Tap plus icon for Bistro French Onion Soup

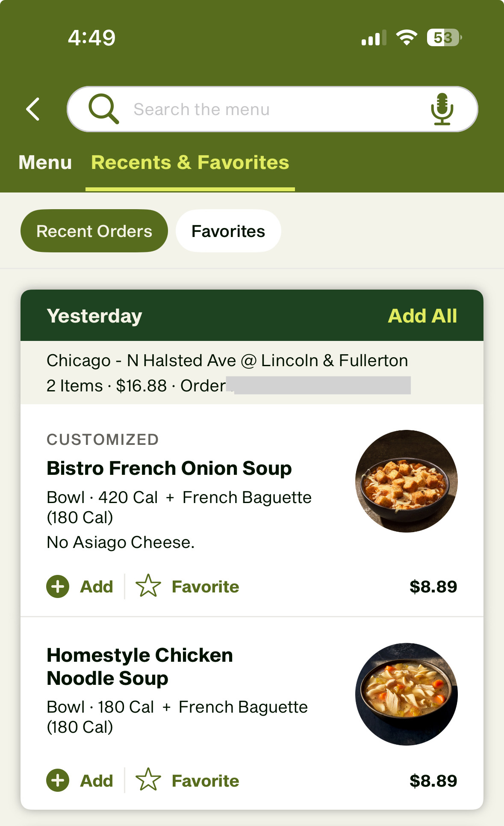tap(58, 586)
